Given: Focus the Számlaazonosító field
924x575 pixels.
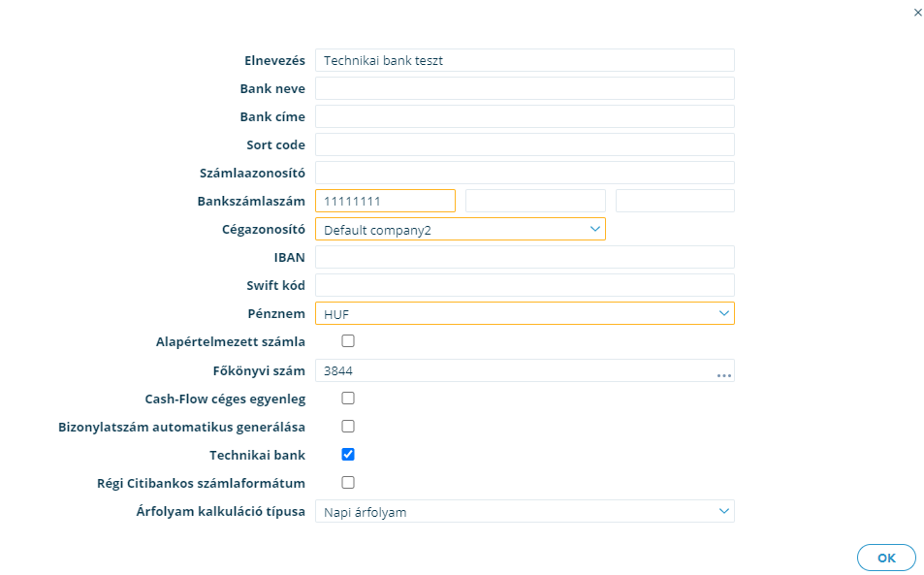Looking at the screenshot, I should point(526,173).
